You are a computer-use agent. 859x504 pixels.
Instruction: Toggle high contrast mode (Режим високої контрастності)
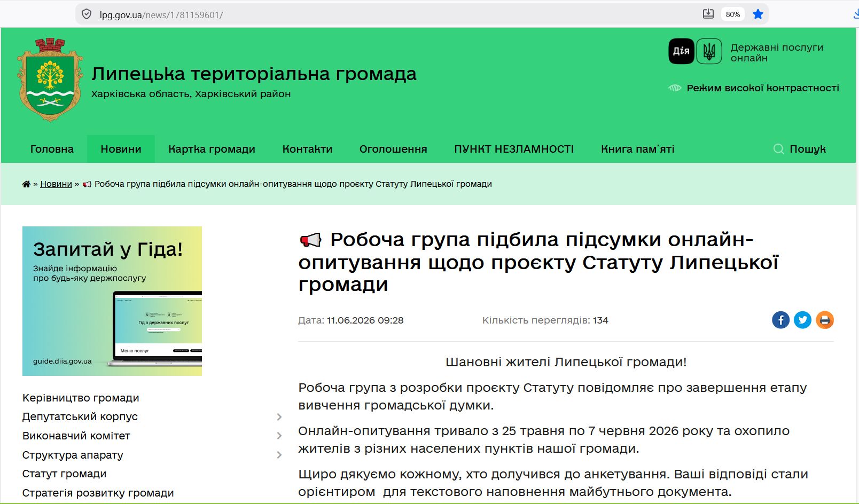[754, 88]
